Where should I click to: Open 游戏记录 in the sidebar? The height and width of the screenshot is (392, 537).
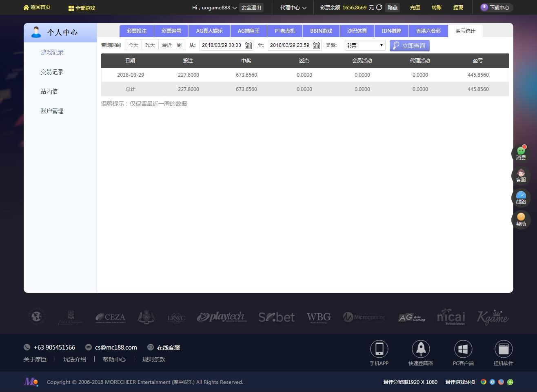click(52, 52)
